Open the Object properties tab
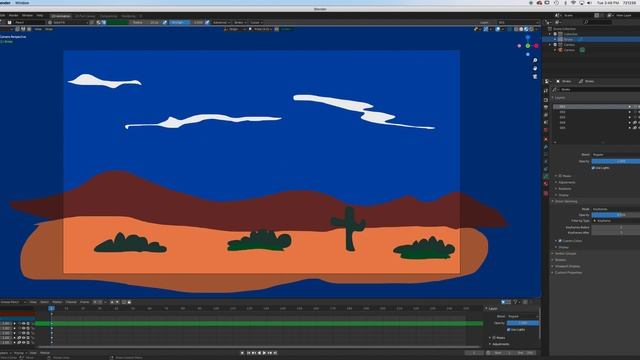640x360 pixels. pyautogui.click(x=546, y=139)
